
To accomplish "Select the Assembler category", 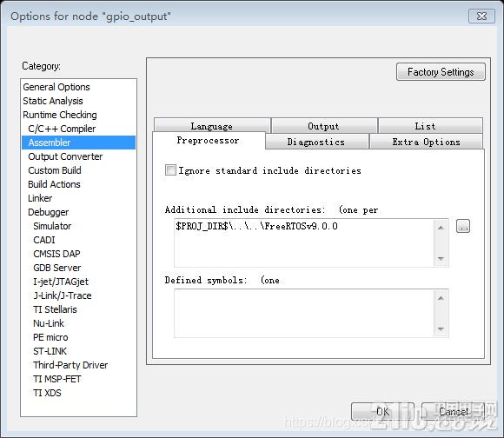I will coord(78,143).
